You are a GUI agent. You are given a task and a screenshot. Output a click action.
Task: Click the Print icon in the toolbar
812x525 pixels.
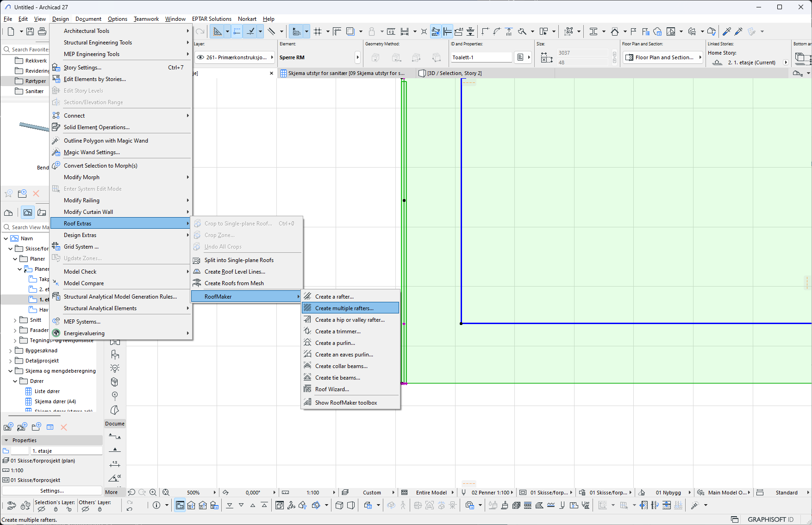tap(42, 31)
